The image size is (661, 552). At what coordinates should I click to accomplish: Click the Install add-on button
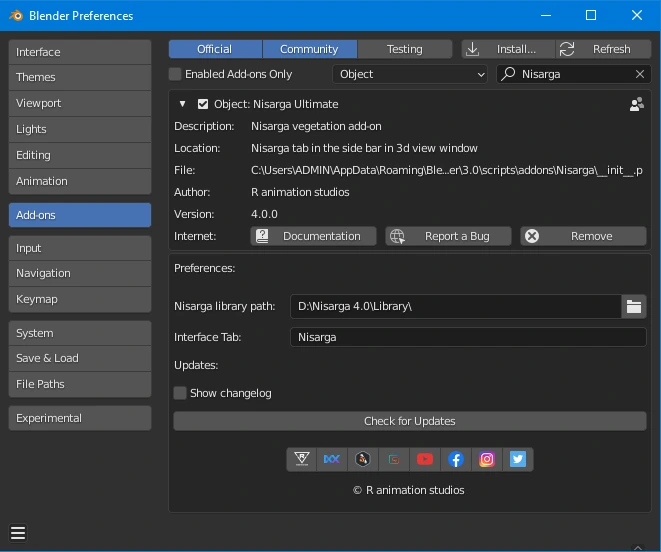tap(508, 49)
